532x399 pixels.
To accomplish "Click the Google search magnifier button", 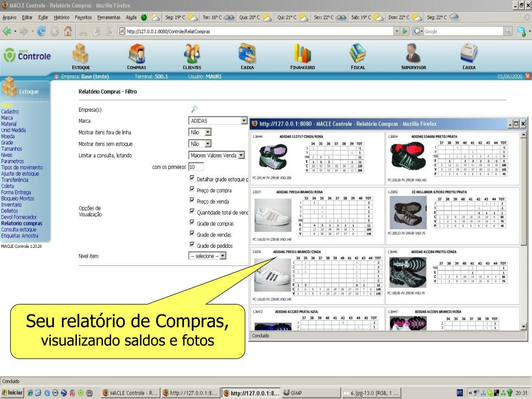I will coord(508,31).
